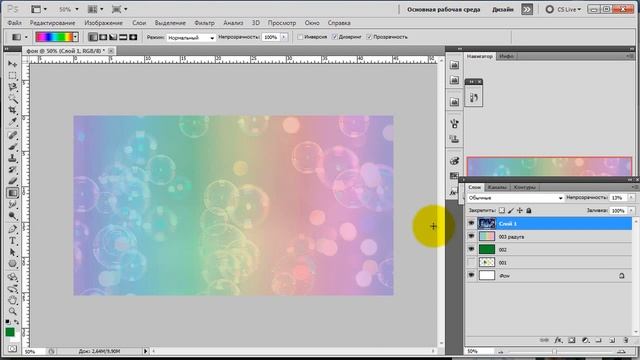Open the Фильтр menu

204,23
